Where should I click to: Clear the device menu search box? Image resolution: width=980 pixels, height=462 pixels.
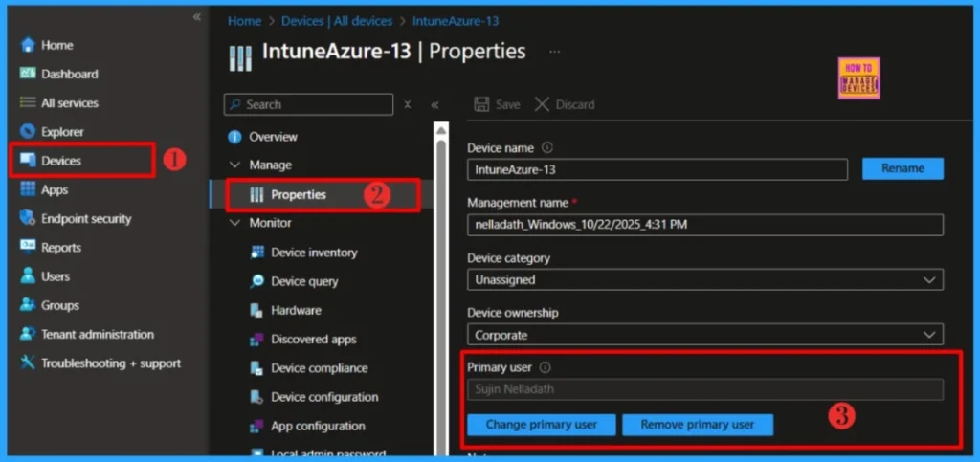[407, 104]
